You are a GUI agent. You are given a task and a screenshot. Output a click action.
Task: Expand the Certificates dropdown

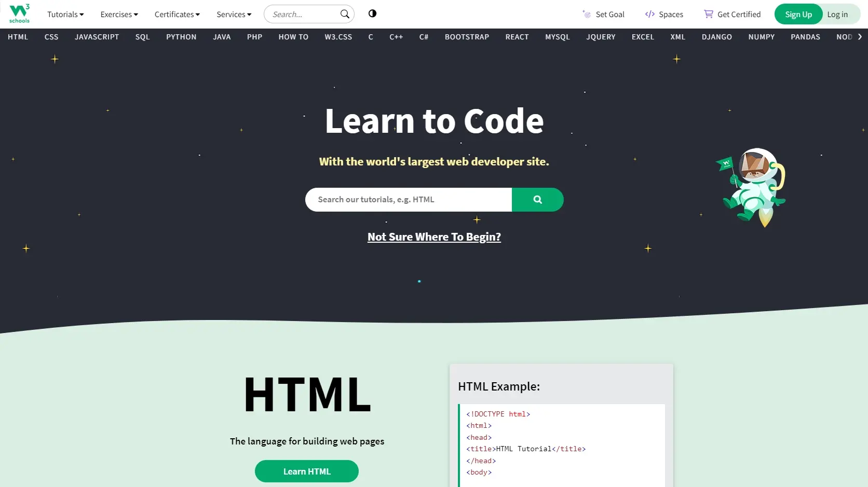click(177, 15)
